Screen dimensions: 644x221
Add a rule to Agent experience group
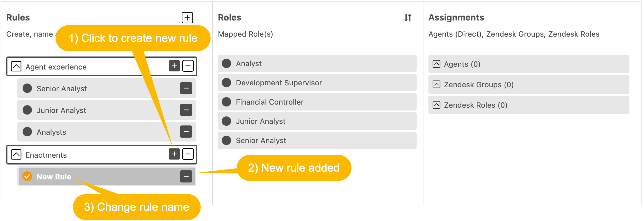tap(174, 66)
